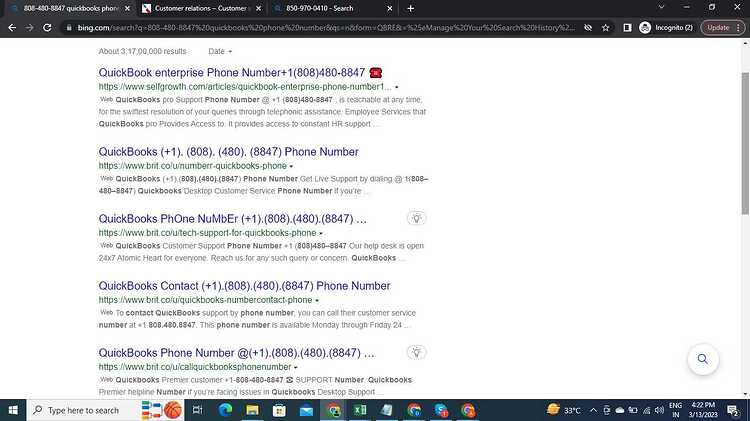Image resolution: width=750 pixels, height=421 pixels.
Task: Click the ENG IN language indicator
Action: click(675, 410)
